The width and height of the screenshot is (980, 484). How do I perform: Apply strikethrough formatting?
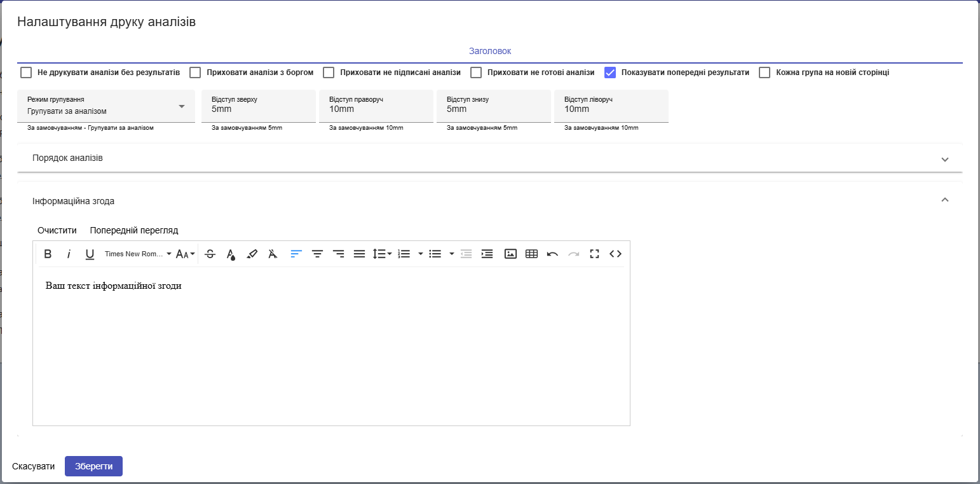pos(210,254)
